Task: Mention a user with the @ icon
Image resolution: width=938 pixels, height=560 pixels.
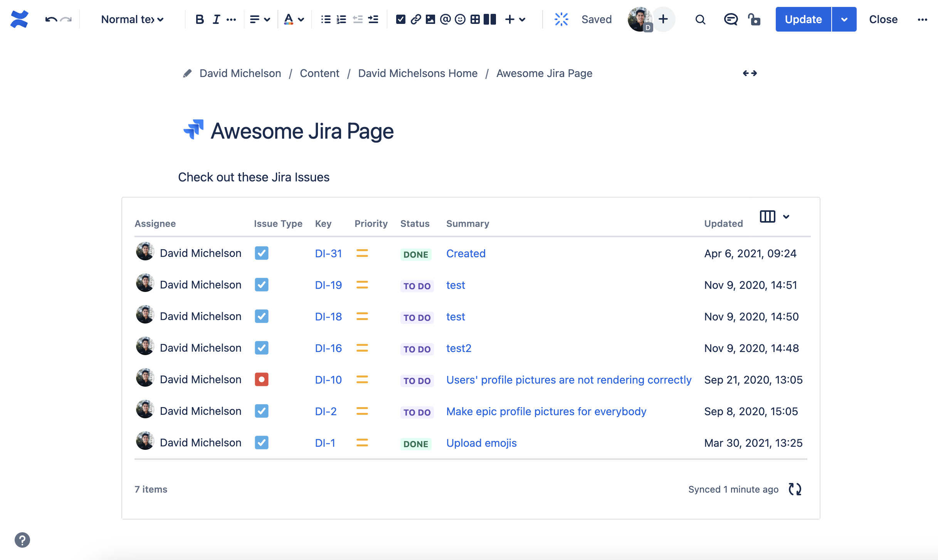Action: [445, 19]
